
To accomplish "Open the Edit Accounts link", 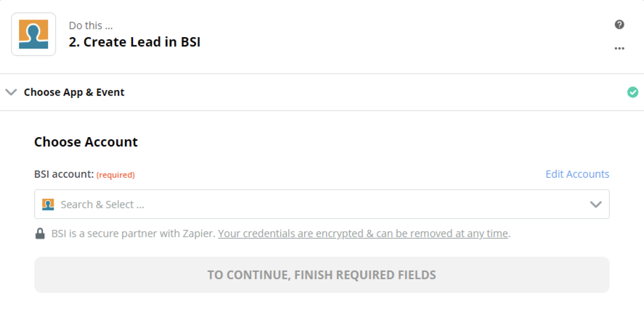I will click(x=577, y=174).
